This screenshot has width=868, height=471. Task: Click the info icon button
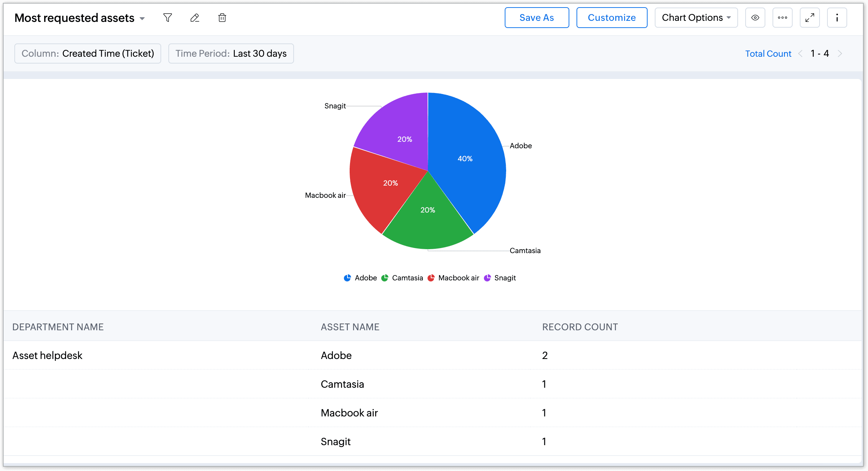(837, 18)
